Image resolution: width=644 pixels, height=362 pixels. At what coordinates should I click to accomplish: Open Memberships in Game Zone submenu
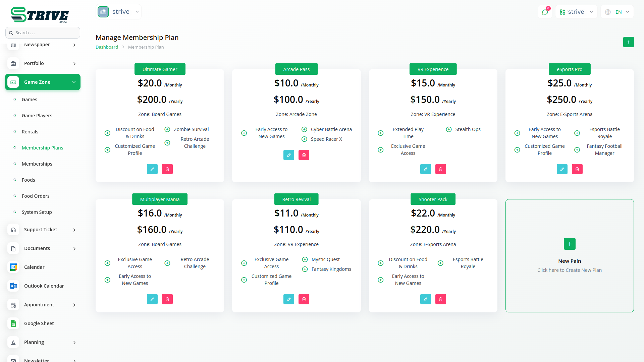pos(37,164)
